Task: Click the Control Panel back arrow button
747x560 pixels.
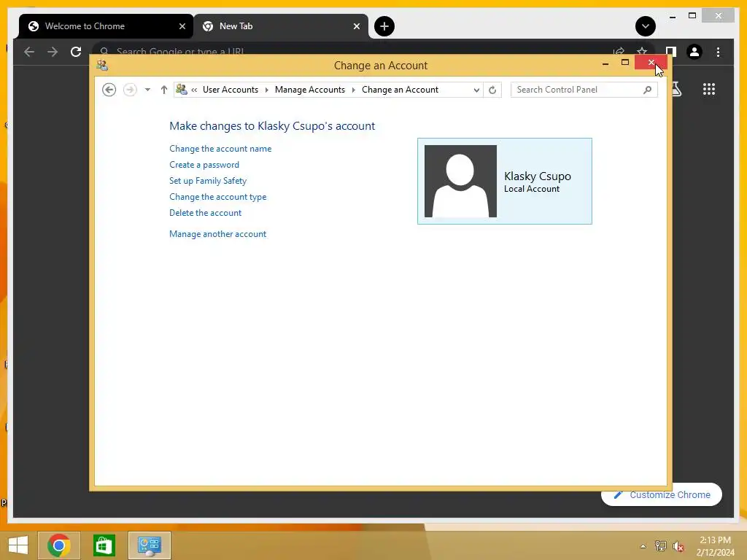Action: coord(109,90)
